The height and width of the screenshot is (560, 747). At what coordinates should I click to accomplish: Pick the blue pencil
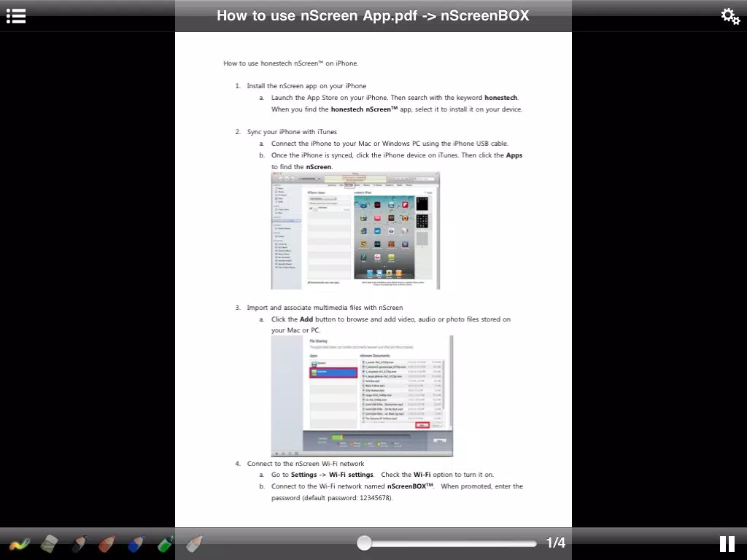coord(136,543)
